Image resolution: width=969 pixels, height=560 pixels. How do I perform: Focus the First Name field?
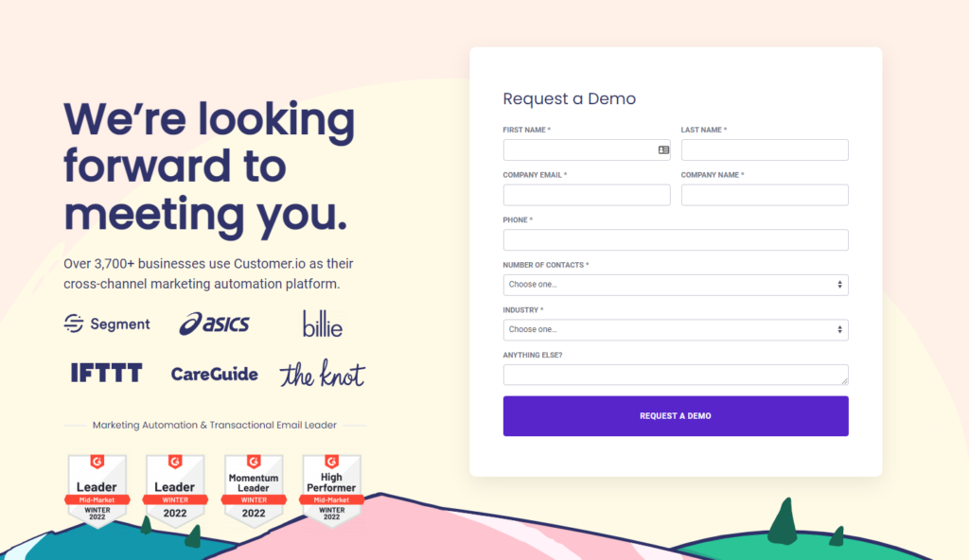pos(579,150)
